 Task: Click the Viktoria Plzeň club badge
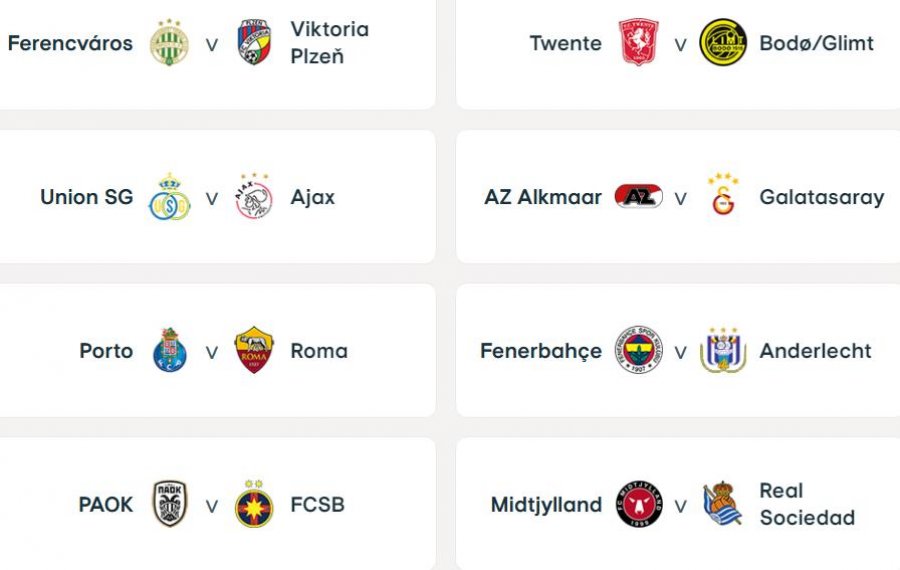pyautogui.click(x=254, y=42)
